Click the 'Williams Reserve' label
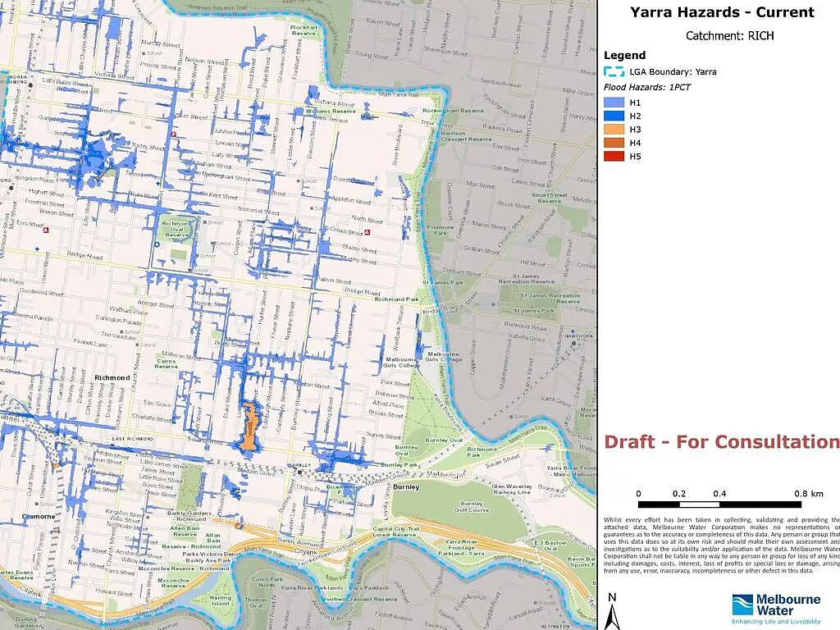 click(x=331, y=111)
